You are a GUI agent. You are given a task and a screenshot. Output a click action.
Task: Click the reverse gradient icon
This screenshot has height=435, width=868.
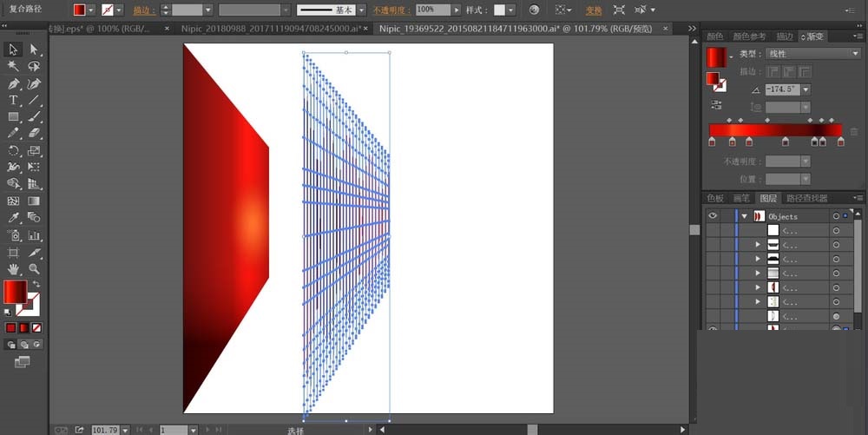(x=717, y=105)
